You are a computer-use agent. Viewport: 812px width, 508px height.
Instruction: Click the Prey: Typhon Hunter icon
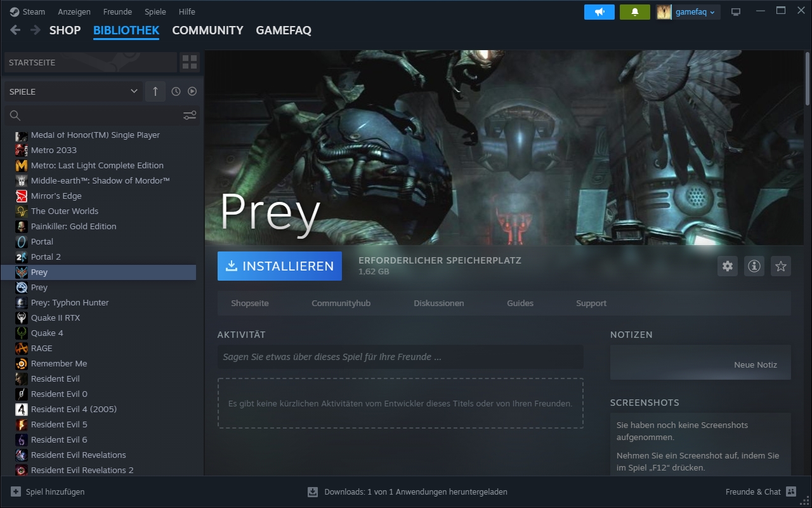coord(22,302)
